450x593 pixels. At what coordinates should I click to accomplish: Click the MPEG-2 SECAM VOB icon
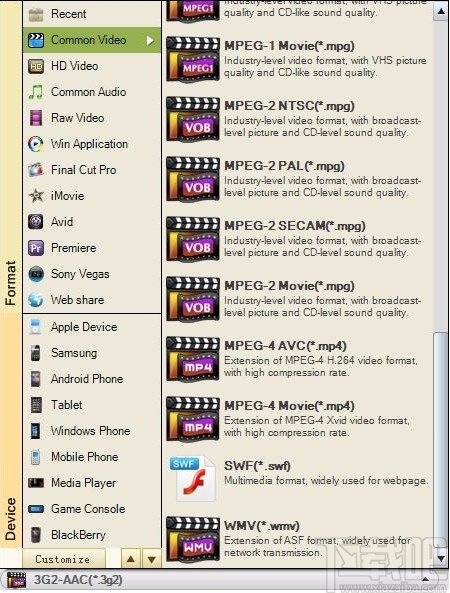pyautogui.click(x=193, y=239)
